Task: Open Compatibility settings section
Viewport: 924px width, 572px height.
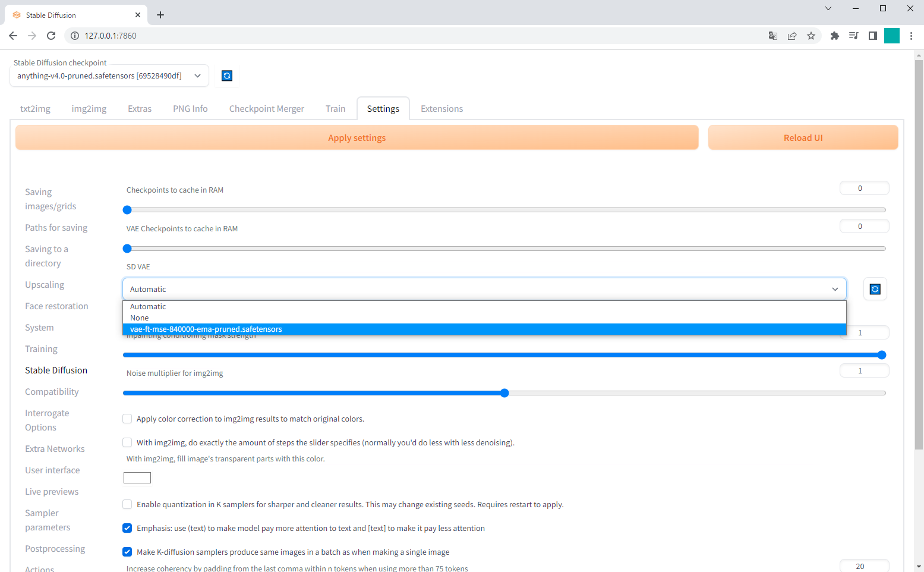Action: coord(52,392)
